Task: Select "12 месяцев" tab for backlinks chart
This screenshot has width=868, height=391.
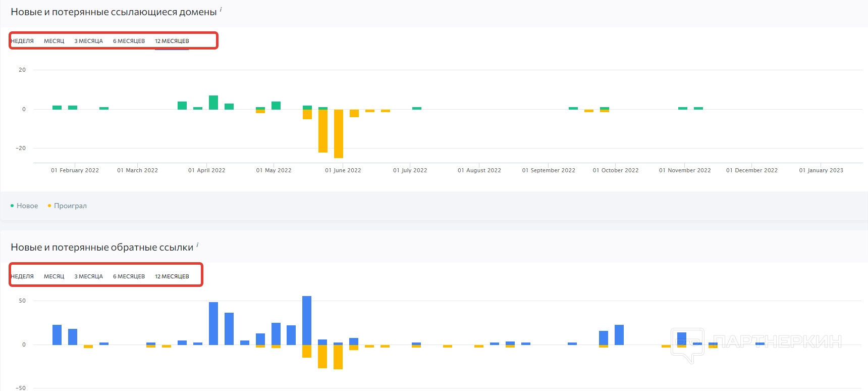Action: (x=172, y=276)
